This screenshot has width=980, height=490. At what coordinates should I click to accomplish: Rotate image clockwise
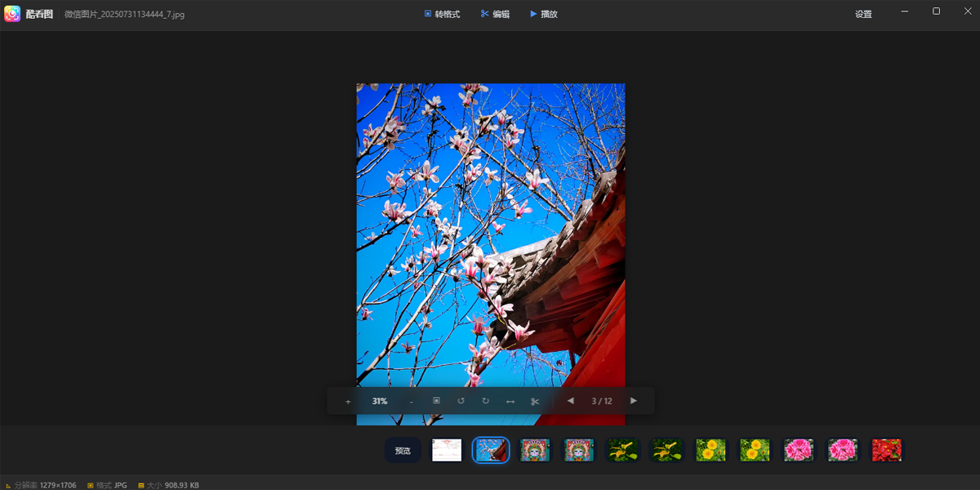coord(485,401)
